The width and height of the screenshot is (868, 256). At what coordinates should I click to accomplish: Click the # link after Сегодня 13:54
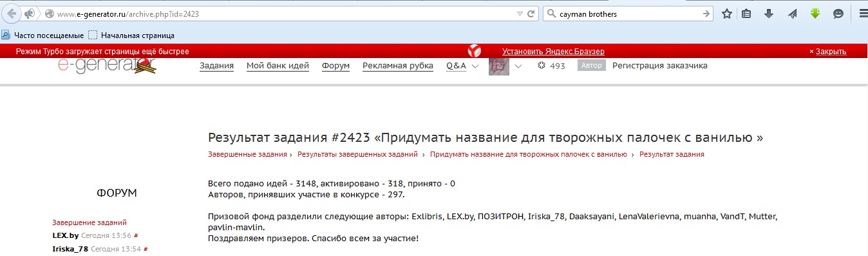tap(146, 249)
